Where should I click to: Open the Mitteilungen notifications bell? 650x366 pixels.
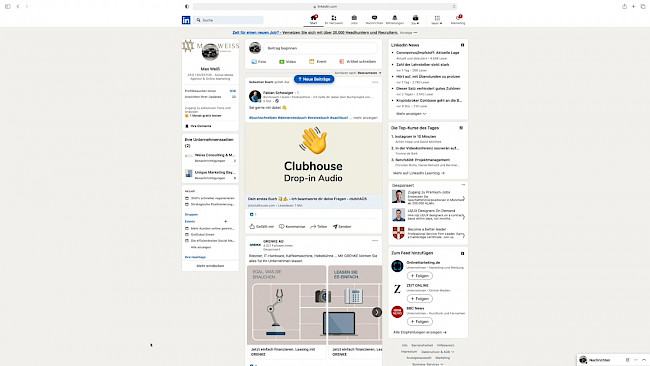tap(395, 20)
